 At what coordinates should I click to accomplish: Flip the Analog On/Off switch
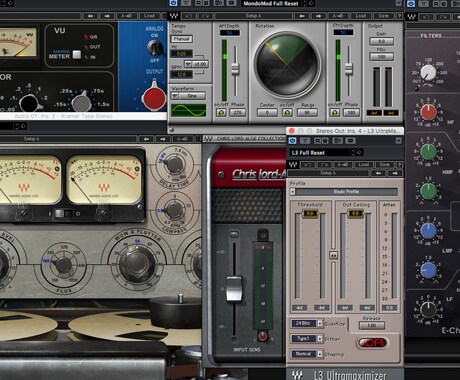(155, 48)
